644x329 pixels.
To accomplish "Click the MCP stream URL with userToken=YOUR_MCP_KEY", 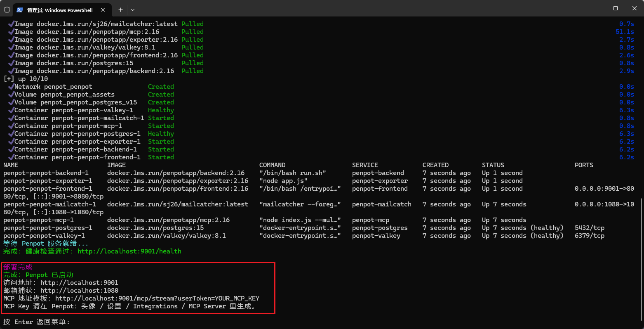I will 157,298.
